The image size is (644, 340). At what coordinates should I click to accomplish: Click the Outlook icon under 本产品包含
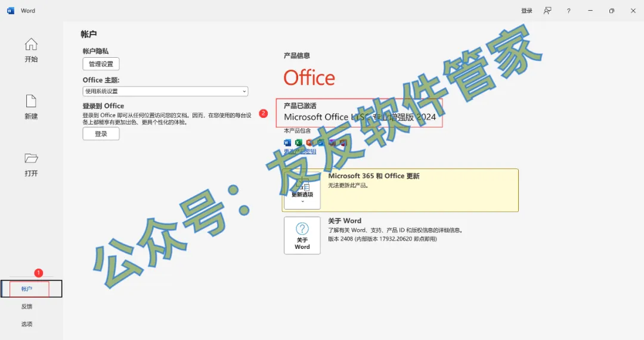point(321,143)
